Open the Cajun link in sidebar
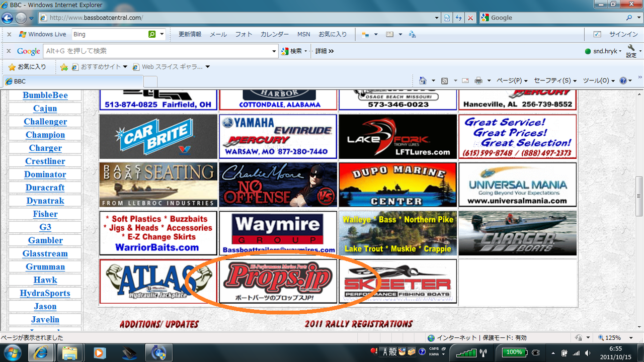The height and width of the screenshot is (362, 644). click(45, 109)
